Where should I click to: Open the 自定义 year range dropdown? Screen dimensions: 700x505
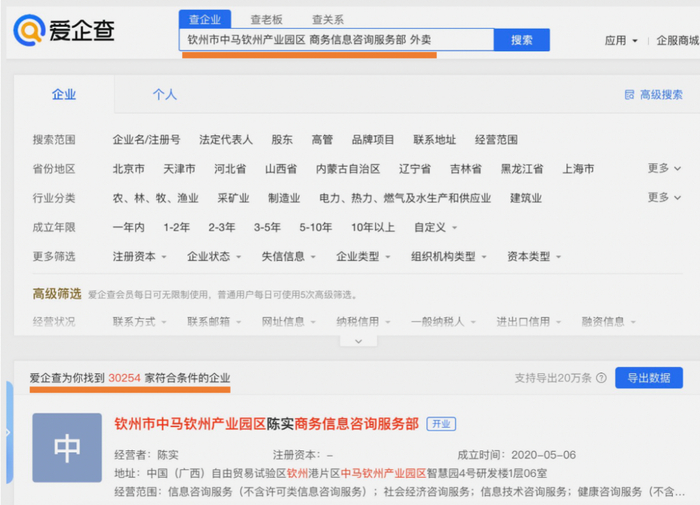[435, 228]
